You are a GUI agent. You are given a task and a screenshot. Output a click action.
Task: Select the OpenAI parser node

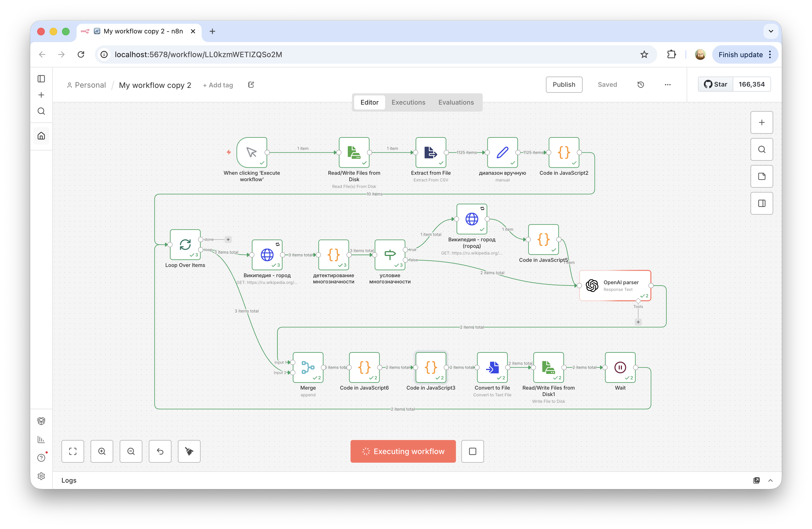(x=615, y=286)
